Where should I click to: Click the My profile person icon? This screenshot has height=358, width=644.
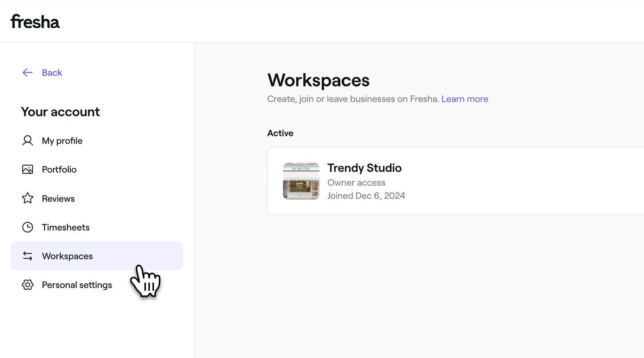coord(28,141)
